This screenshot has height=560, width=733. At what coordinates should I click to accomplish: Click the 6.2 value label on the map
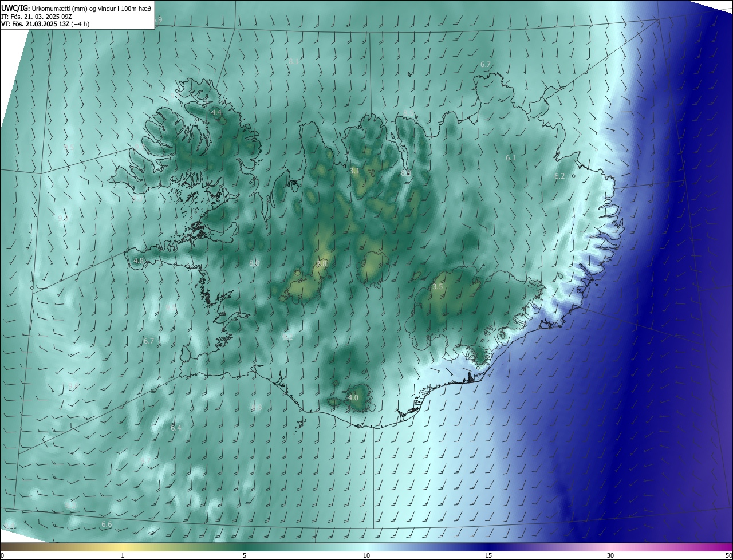pos(559,176)
